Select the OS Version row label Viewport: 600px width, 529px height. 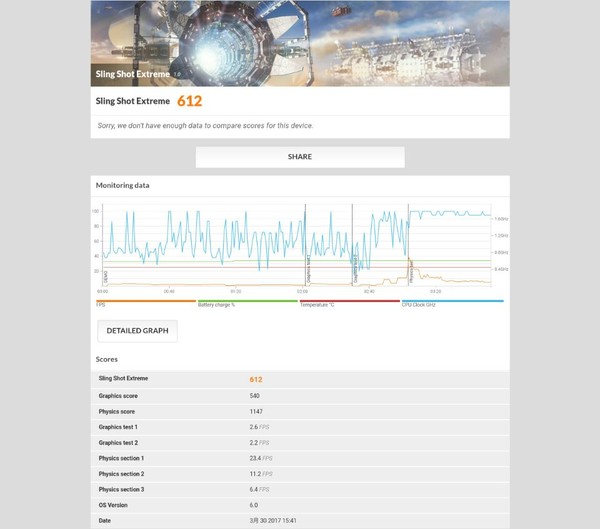coord(113,505)
